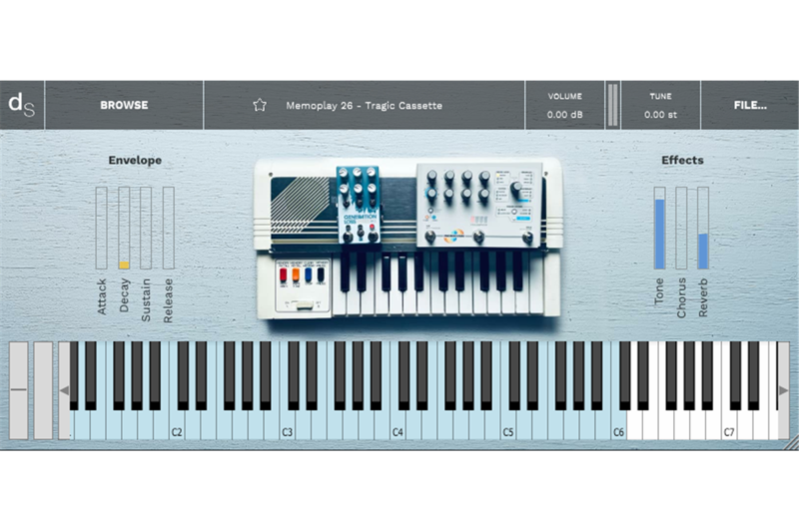This screenshot has width=799, height=532.
Task: Click the output level meter
Action: [612, 105]
